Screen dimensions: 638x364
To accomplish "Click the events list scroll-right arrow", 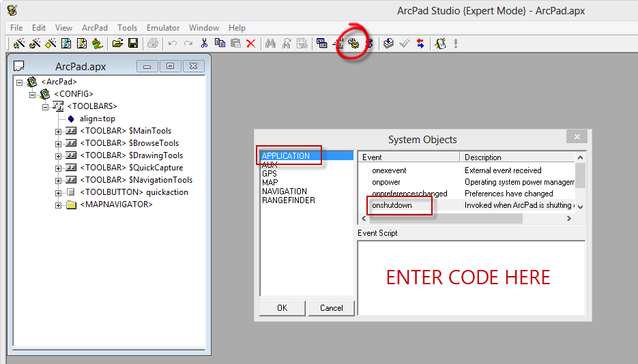I will tap(569, 219).
